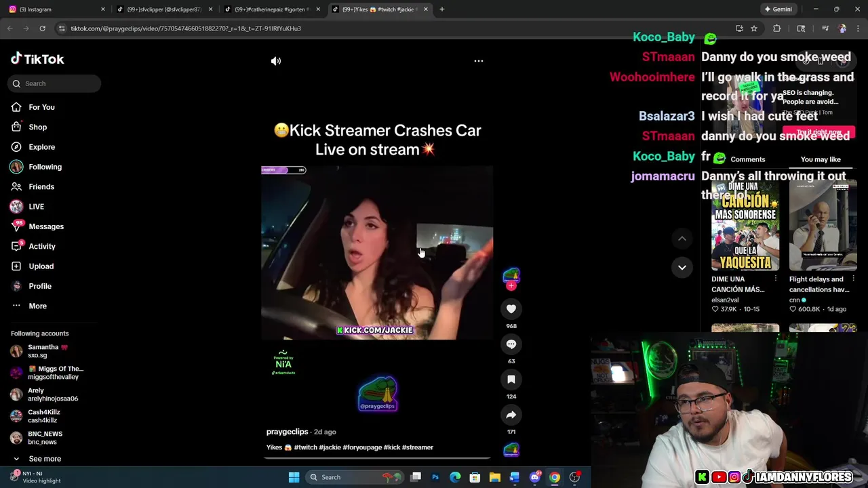This screenshot has height=488, width=868.
Task: Open the Upload page
Action: (41, 266)
